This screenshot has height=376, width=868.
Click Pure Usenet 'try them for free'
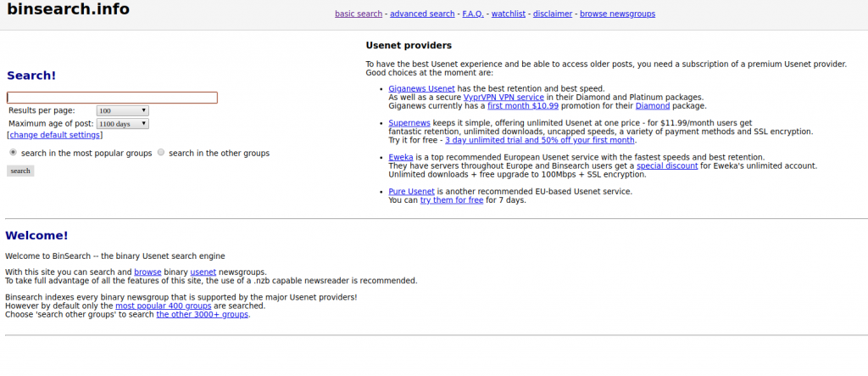[x=451, y=200]
